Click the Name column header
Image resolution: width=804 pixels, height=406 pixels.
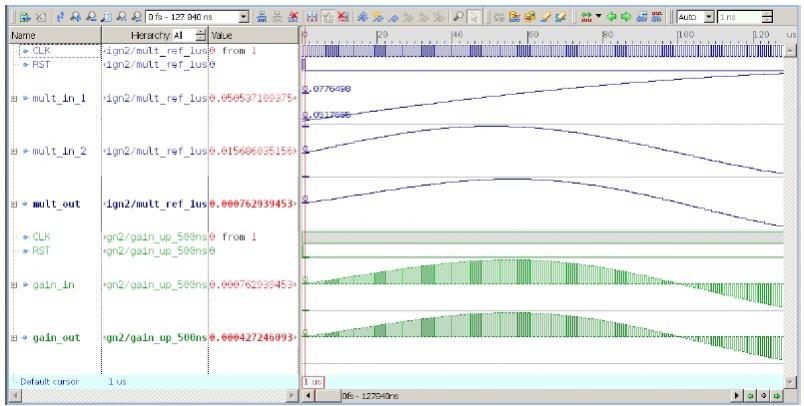click(x=55, y=35)
